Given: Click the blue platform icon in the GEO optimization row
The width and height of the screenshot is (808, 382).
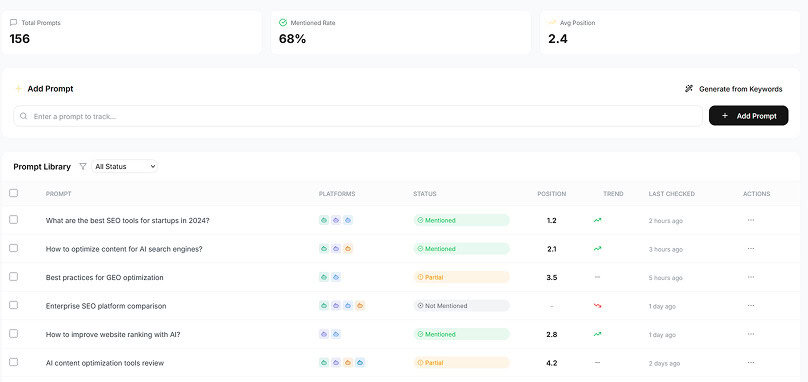Looking at the screenshot, I should pos(336,277).
